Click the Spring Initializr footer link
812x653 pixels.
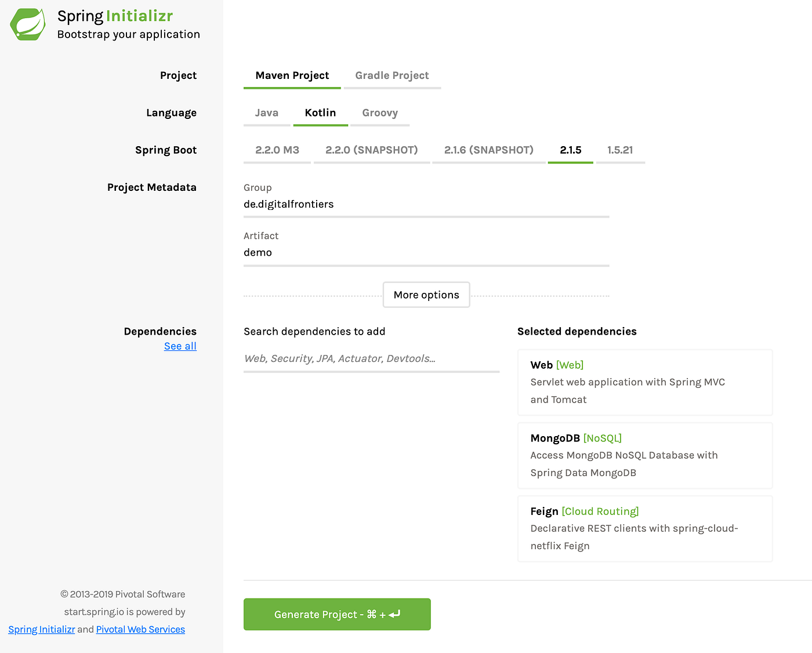[41, 629]
